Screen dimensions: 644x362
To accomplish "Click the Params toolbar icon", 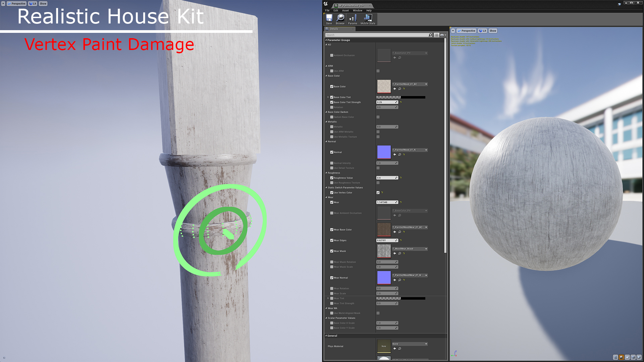I will (x=352, y=19).
